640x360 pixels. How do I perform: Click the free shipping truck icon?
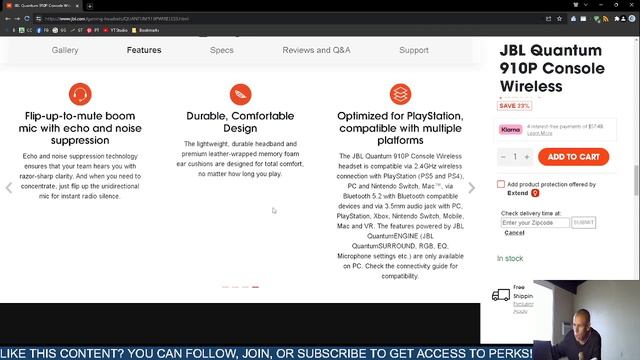coord(501,295)
